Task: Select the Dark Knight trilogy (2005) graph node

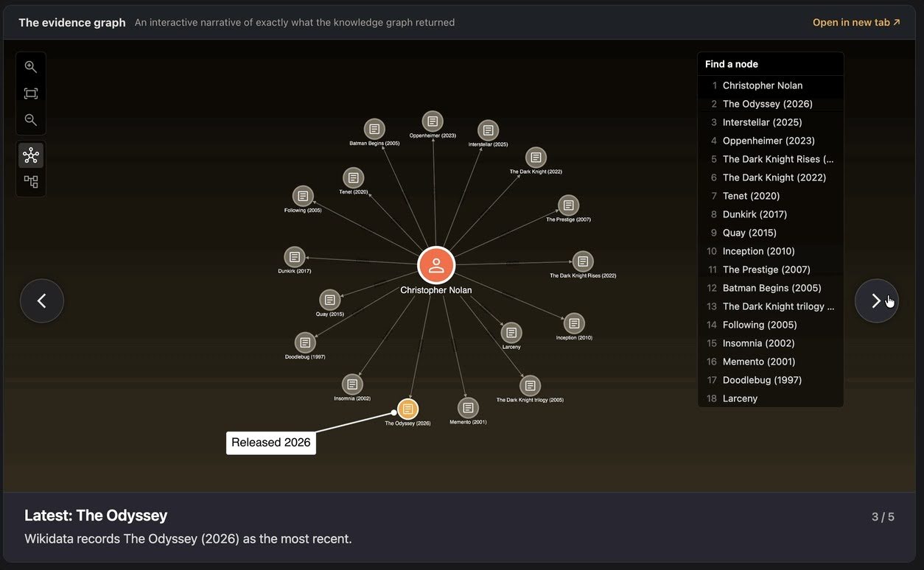Action: 530,386
